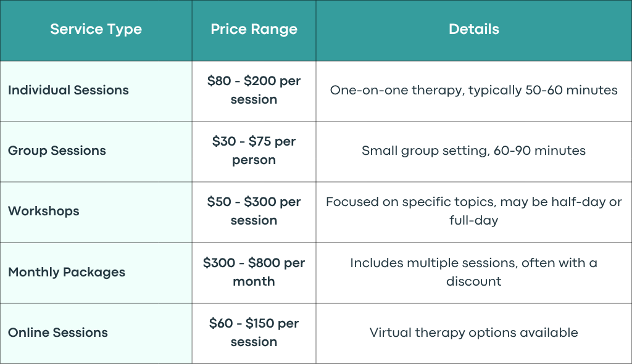This screenshot has width=632, height=364.
Task: Select the Monthly Packages row label
Action: 67,272
